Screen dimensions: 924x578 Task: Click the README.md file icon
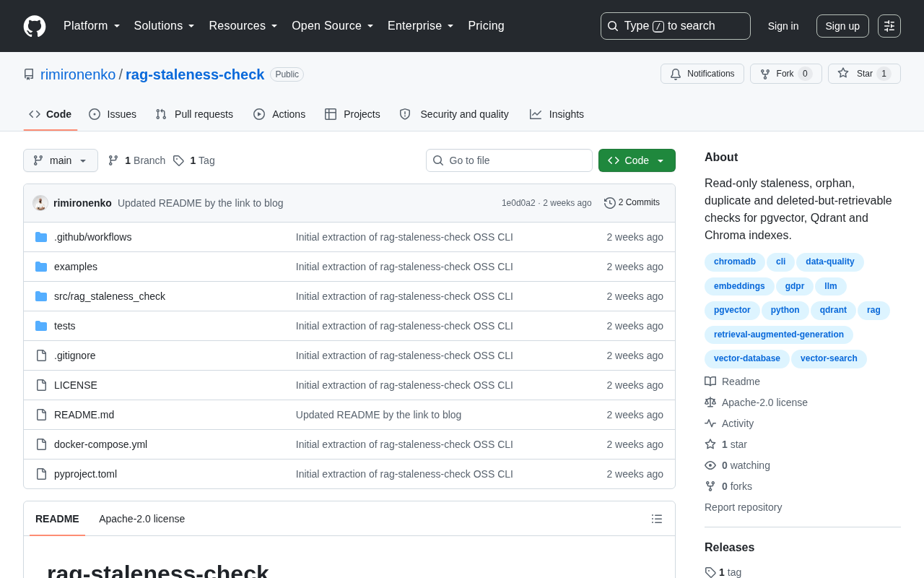41,415
